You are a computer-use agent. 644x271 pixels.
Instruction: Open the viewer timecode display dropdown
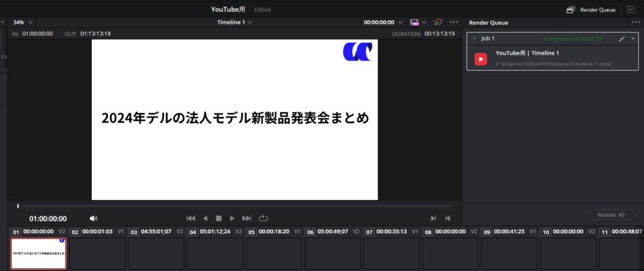click(x=383, y=23)
